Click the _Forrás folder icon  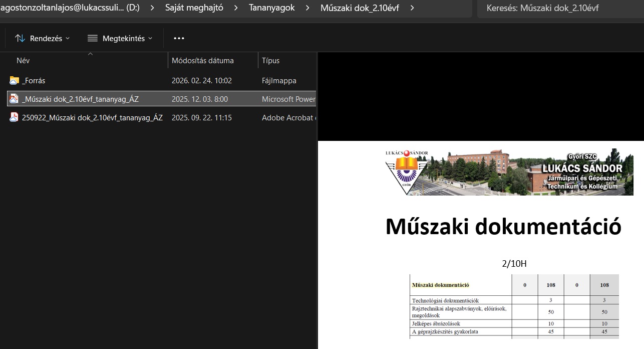click(x=14, y=80)
